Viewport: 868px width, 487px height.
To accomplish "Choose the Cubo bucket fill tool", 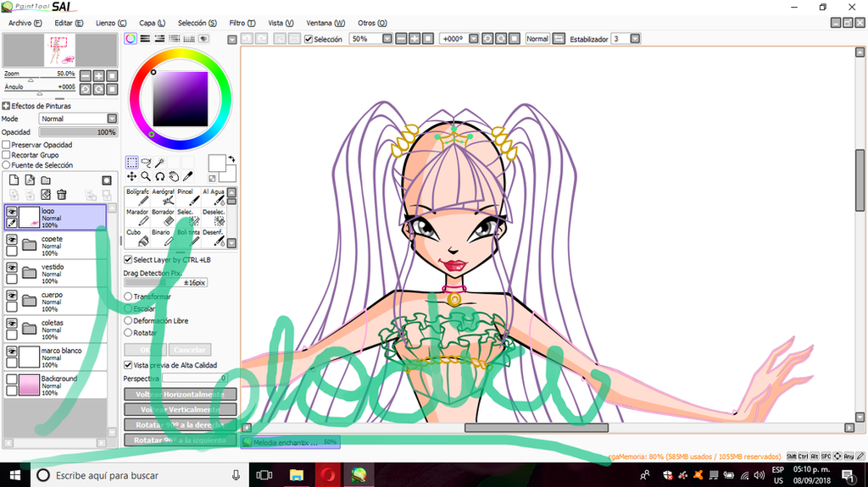I will [x=137, y=238].
